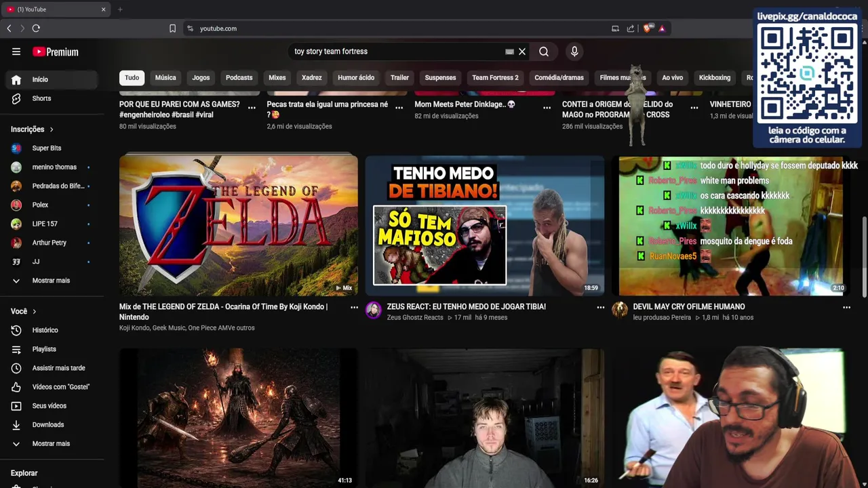Reload the page
The width and height of the screenshot is (868, 488).
(36, 28)
